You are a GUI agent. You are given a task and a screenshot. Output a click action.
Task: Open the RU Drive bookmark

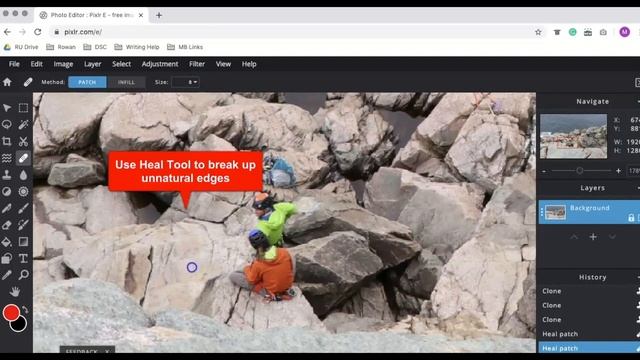tap(21, 47)
